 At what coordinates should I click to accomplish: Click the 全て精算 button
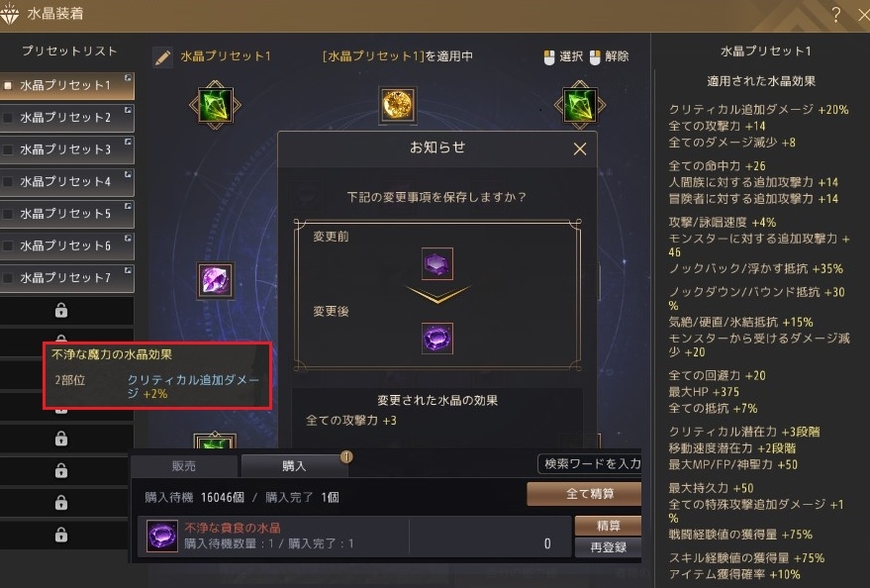[584, 494]
